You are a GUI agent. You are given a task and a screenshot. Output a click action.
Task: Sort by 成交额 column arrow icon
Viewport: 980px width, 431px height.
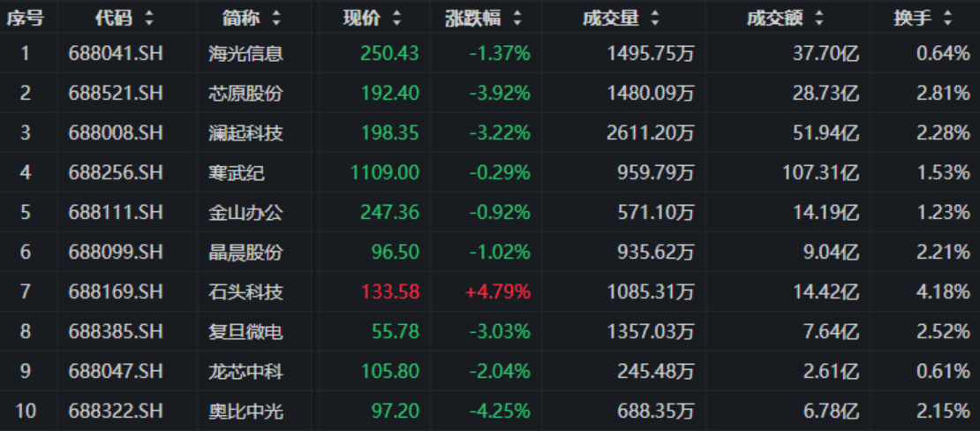(818, 19)
